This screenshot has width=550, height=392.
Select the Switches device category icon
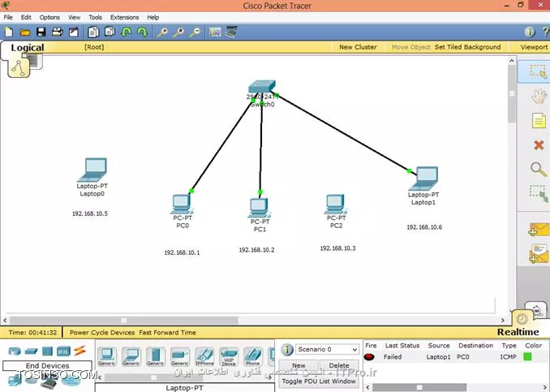[31, 351]
